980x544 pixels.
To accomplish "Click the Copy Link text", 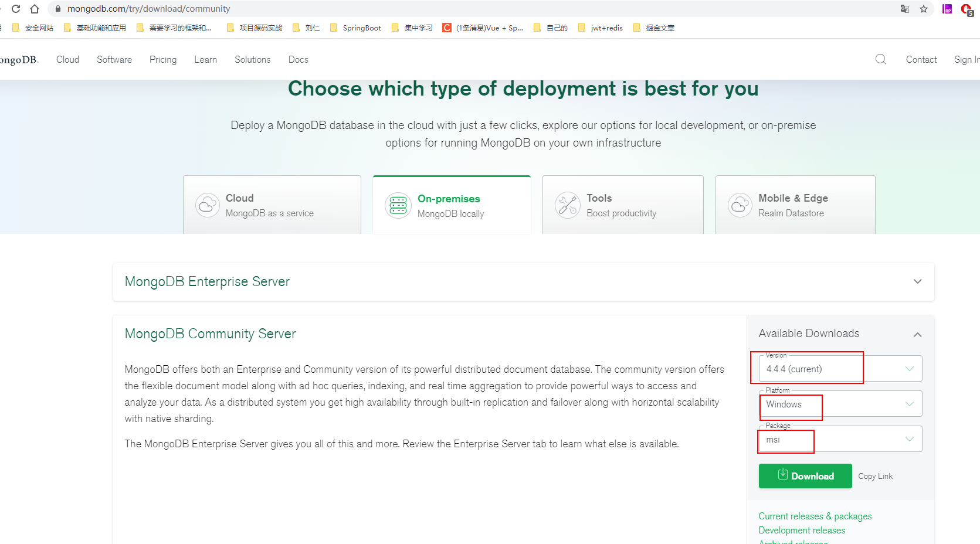I will click(875, 476).
